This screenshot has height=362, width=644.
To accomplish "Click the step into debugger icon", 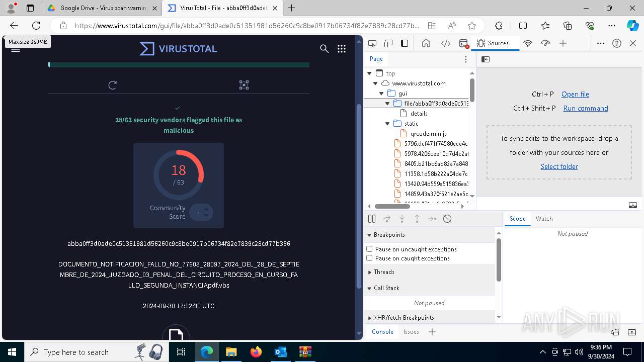I will pyautogui.click(x=402, y=219).
